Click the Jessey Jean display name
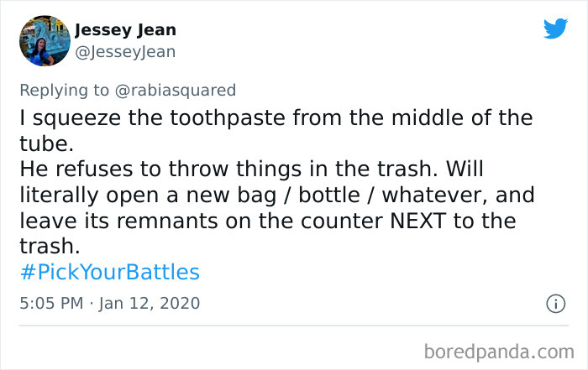 [x=125, y=31]
